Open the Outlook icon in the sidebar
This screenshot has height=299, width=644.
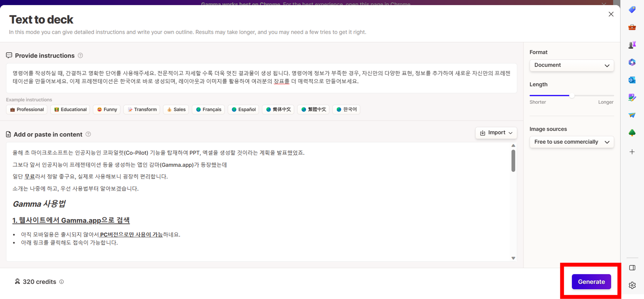pyautogui.click(x=632, y=80)
